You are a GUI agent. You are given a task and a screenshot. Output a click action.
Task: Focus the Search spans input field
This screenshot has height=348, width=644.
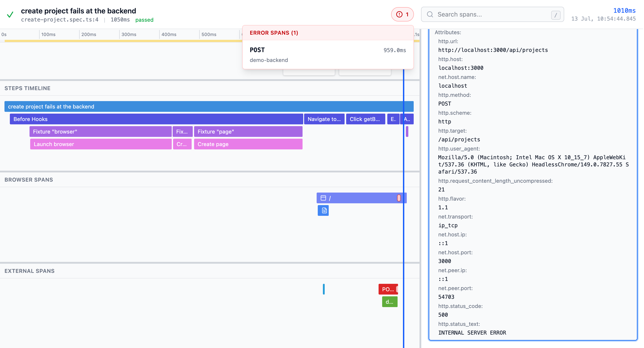point(492,15)
